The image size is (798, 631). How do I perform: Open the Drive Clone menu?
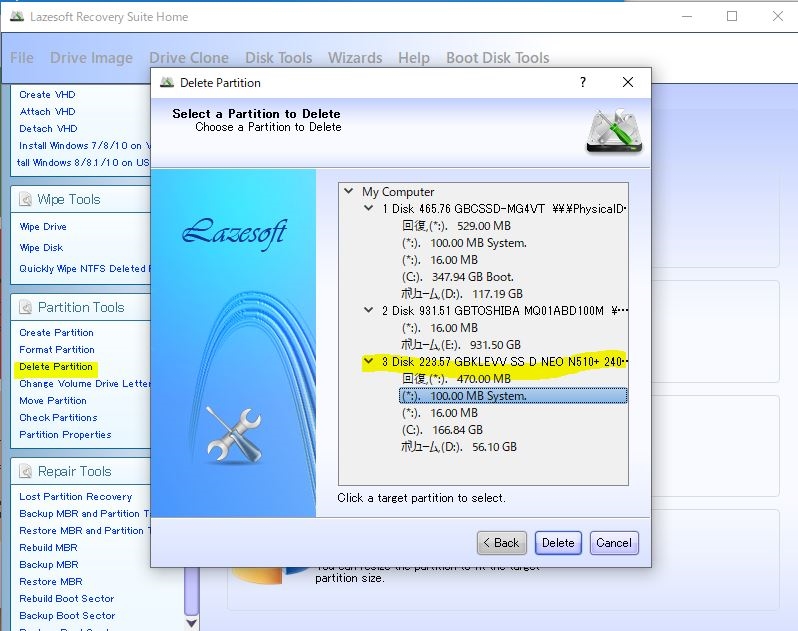(189, 58)
